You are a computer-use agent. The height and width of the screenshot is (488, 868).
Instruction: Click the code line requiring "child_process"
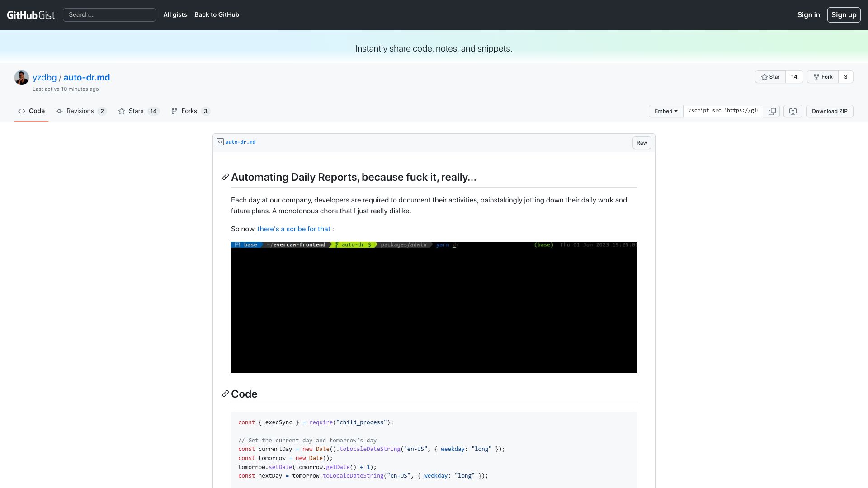coord(316,422)
